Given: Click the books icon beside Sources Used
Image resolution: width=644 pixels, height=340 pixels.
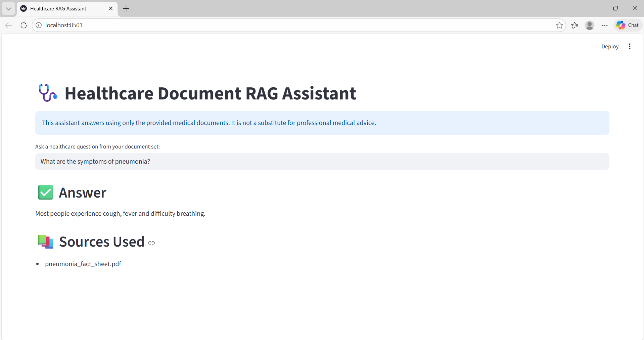Looking at the screenshot, I should (x=45, y=242).
